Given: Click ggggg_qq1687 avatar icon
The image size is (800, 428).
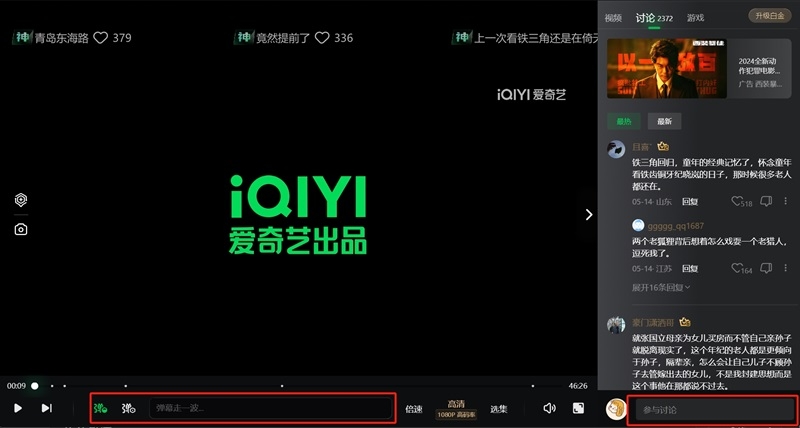Looking at the screenshot, I should (x=638, y=225).
